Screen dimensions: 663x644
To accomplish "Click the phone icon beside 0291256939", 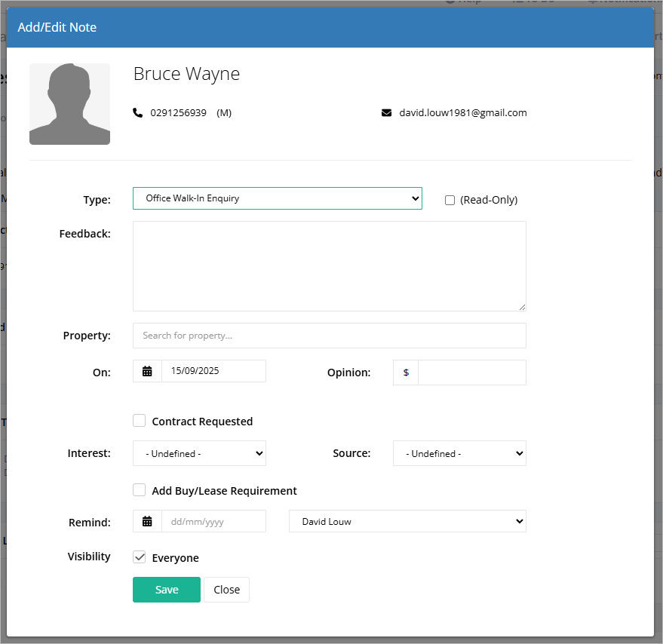I will tap(137, 113).
